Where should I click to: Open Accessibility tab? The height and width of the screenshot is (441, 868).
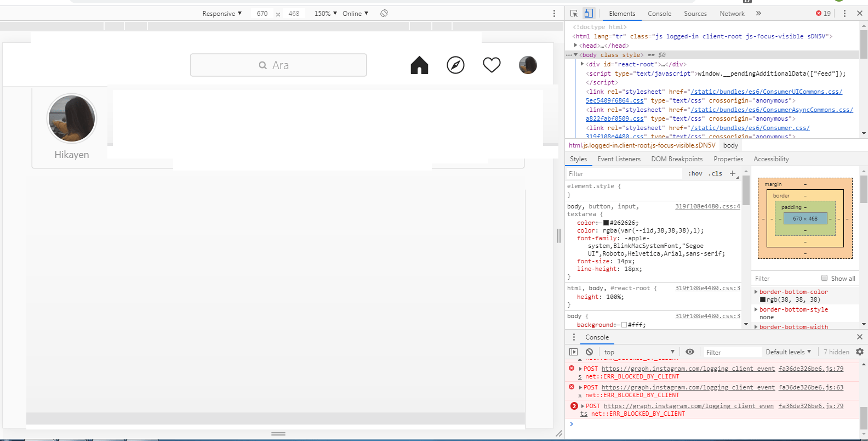(x=771, y=159)
